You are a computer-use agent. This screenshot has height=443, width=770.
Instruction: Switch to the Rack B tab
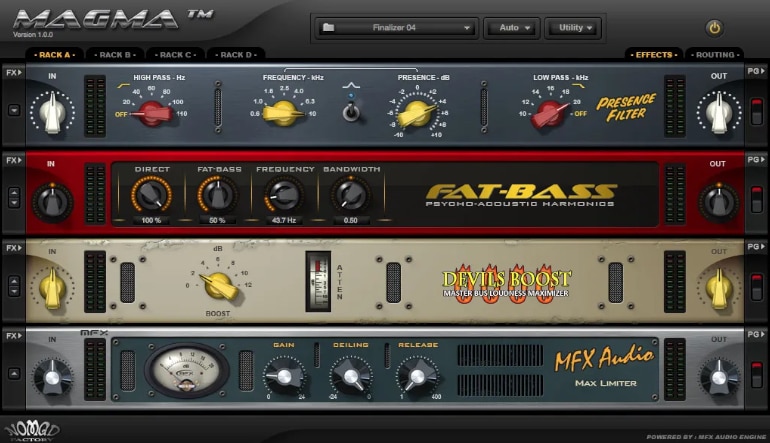115,55
